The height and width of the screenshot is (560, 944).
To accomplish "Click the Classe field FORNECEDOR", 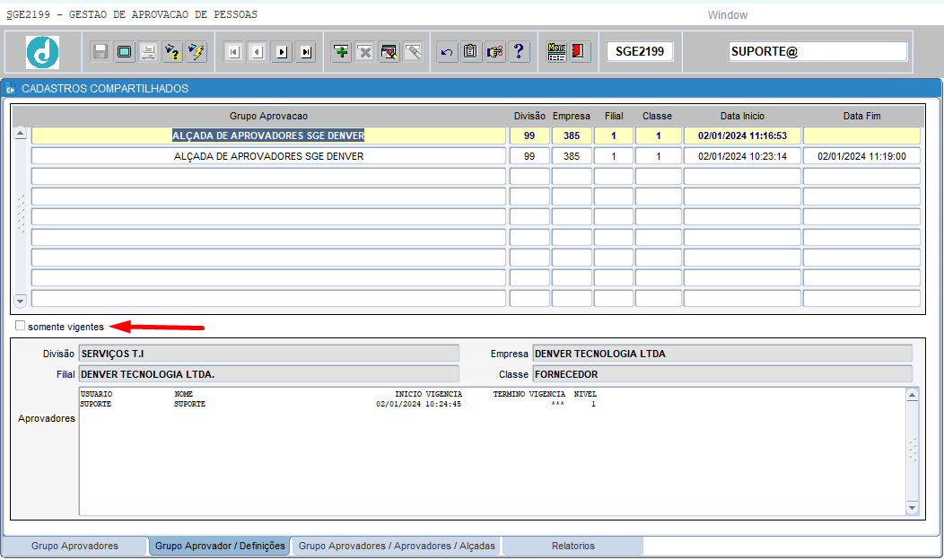I will click(x=721, y=374).
